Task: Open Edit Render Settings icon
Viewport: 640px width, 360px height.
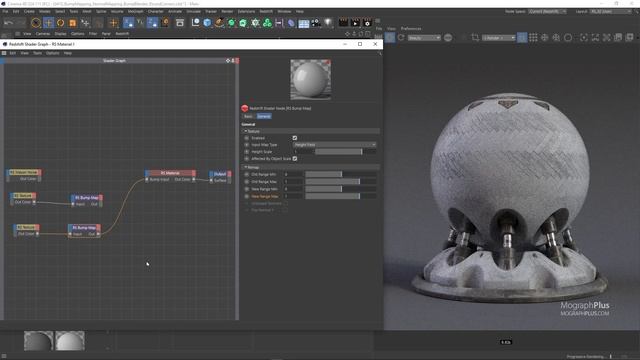Action: pos(367,23)
